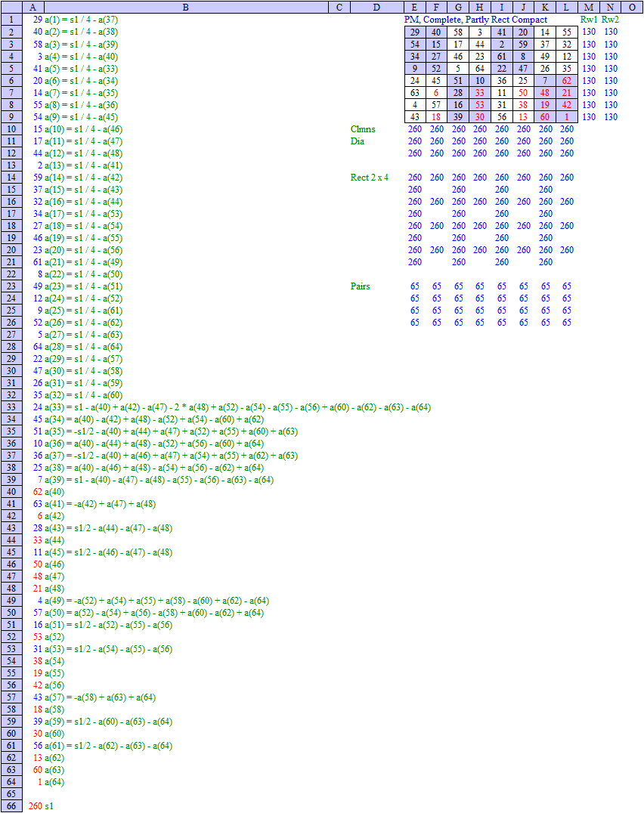
Task: Click the red value 260 beside s1
Action: tap(36, 805)
